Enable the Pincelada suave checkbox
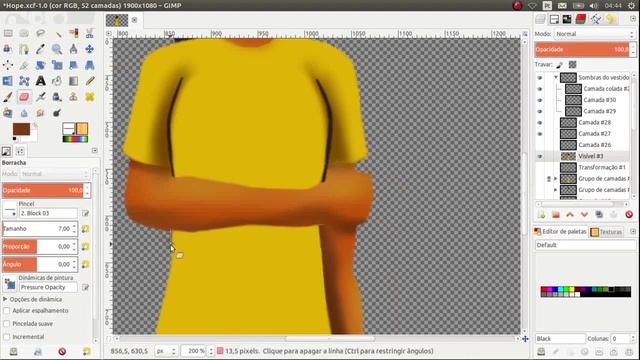The width and height of the screenshot is (640, 360). click(x=7, y=324)
